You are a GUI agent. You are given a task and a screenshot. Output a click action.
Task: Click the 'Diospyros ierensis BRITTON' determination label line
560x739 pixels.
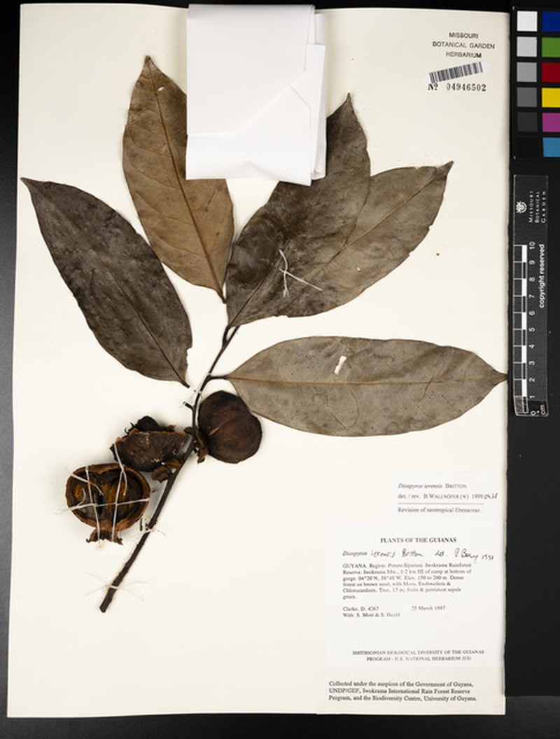pos(432,485)
